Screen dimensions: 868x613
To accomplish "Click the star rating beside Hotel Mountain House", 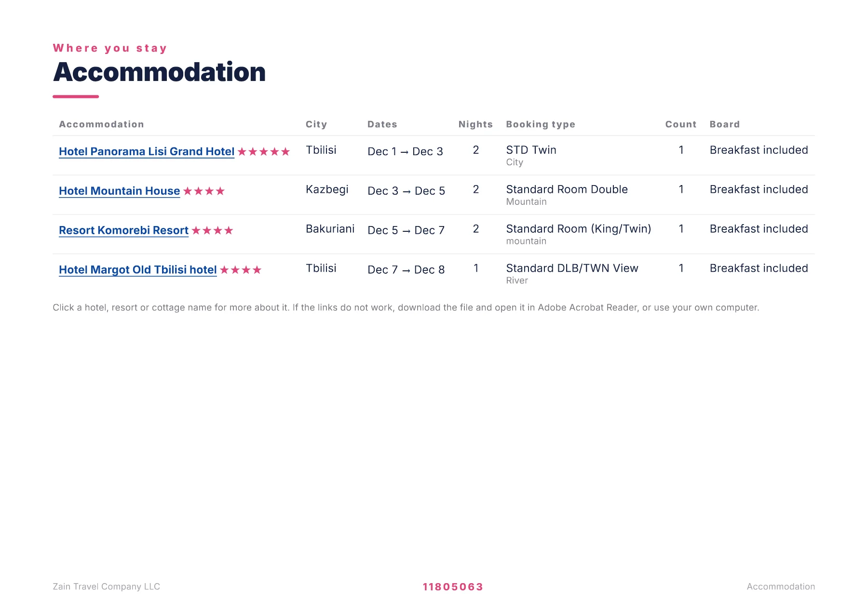I will (x=204, y=191).
